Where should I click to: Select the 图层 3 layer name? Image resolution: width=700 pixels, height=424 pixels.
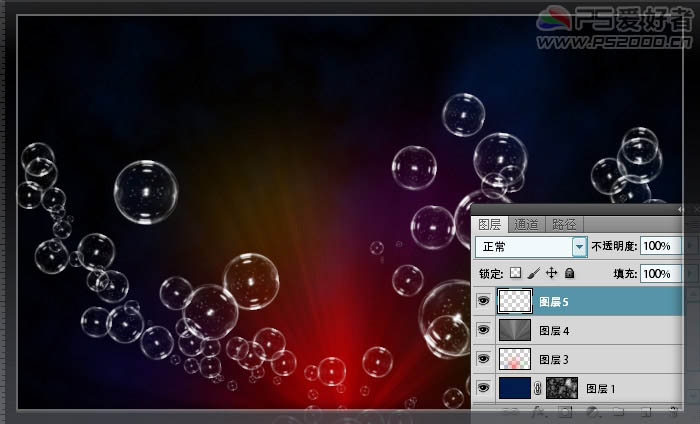click(554, 359)
